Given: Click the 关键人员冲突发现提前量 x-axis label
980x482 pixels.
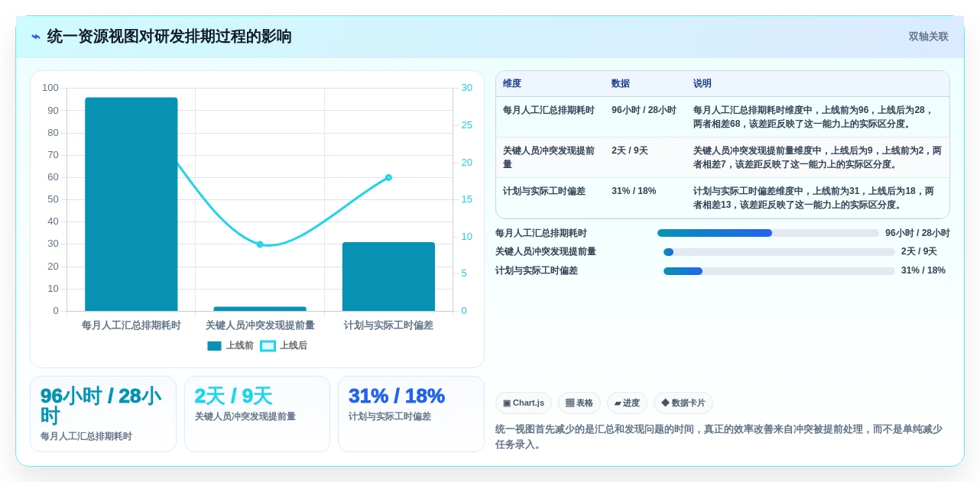Looking at the screenshot, I should [x=260, y=325].
